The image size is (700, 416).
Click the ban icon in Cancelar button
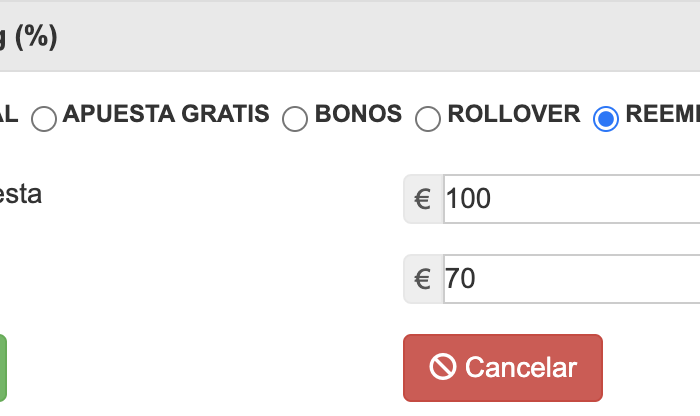[443, 367]
